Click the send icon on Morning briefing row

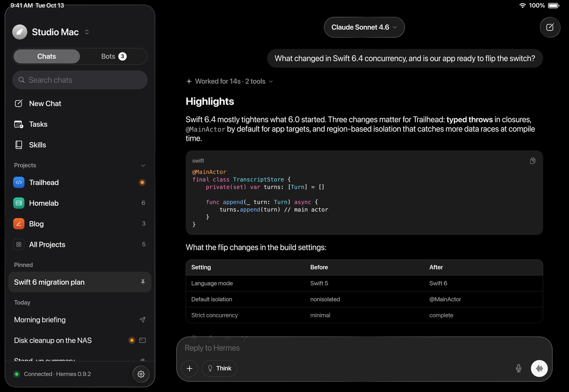tap(143, 320)
